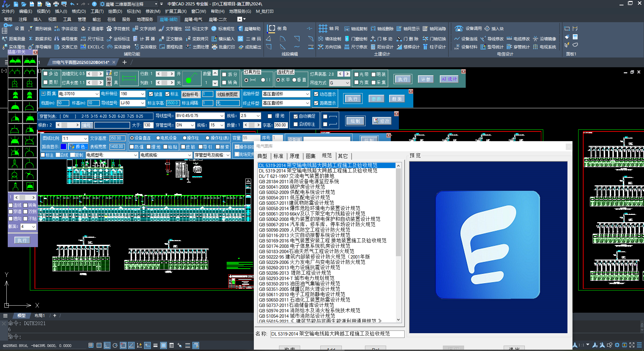
Task: Click the 修改 button in conduit panel
Action: [382, 121]
